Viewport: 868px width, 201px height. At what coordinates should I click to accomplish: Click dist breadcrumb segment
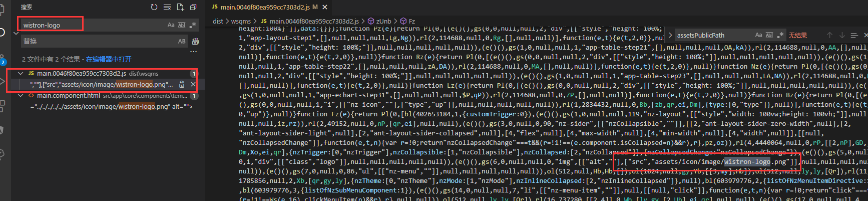[x=218, y=21]
